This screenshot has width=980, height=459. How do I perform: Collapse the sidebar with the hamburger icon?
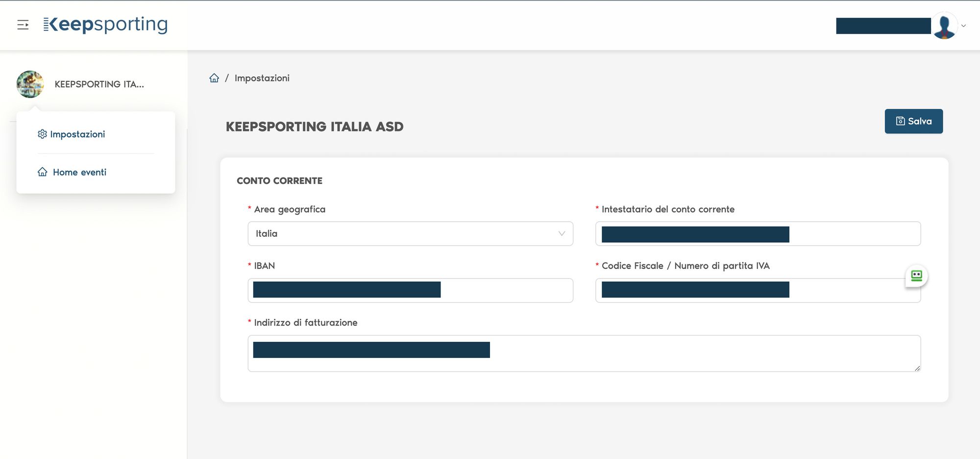pyautogui.click(x=23, y=25)
